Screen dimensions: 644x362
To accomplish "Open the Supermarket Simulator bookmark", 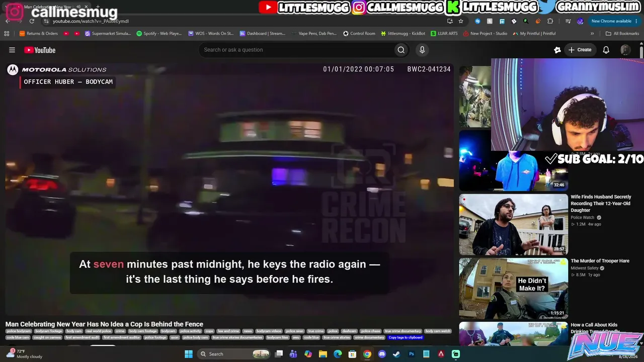I will 108,34.
